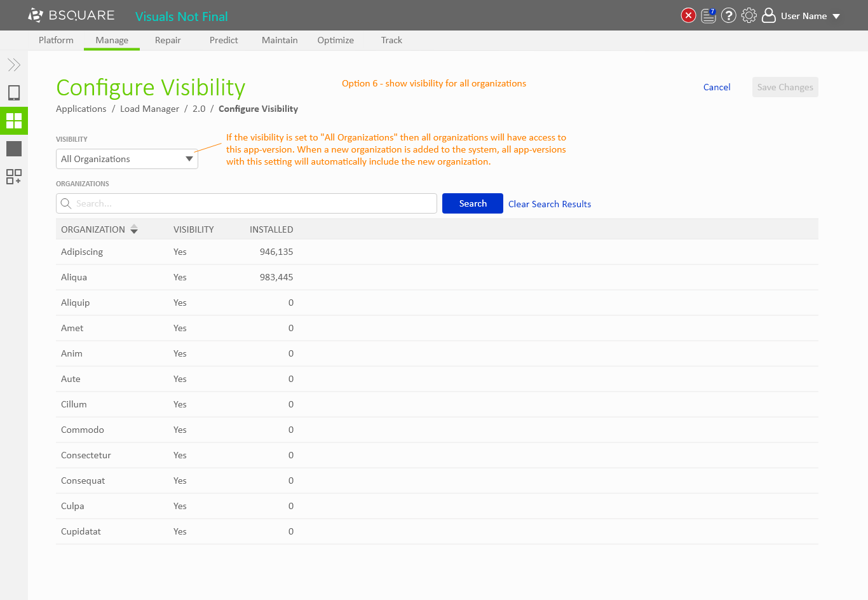Open the Track tab
The height and width of the screenshot is (600, 868).
(x=391, y=40)
